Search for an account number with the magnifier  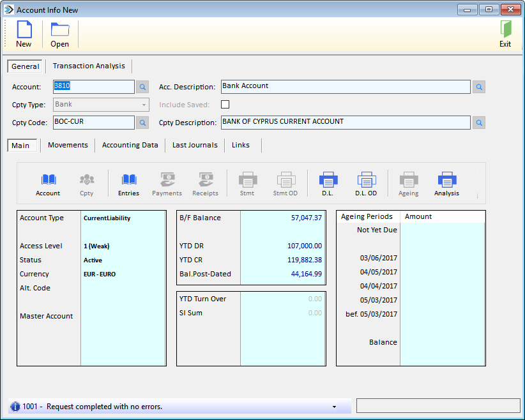(142, 87)
